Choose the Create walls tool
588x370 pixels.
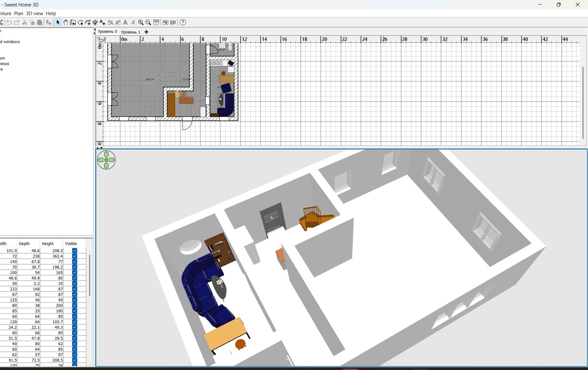[73, 22]
